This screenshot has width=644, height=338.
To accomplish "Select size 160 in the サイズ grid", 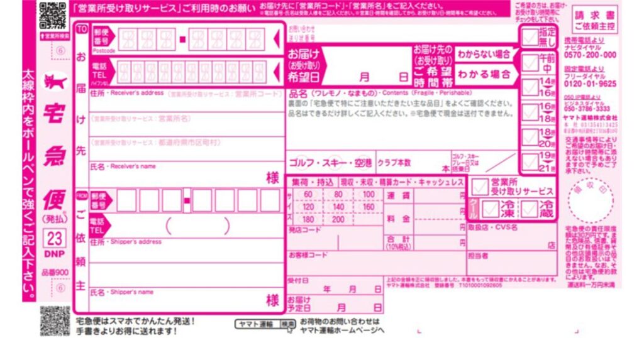I will [369, 207].
